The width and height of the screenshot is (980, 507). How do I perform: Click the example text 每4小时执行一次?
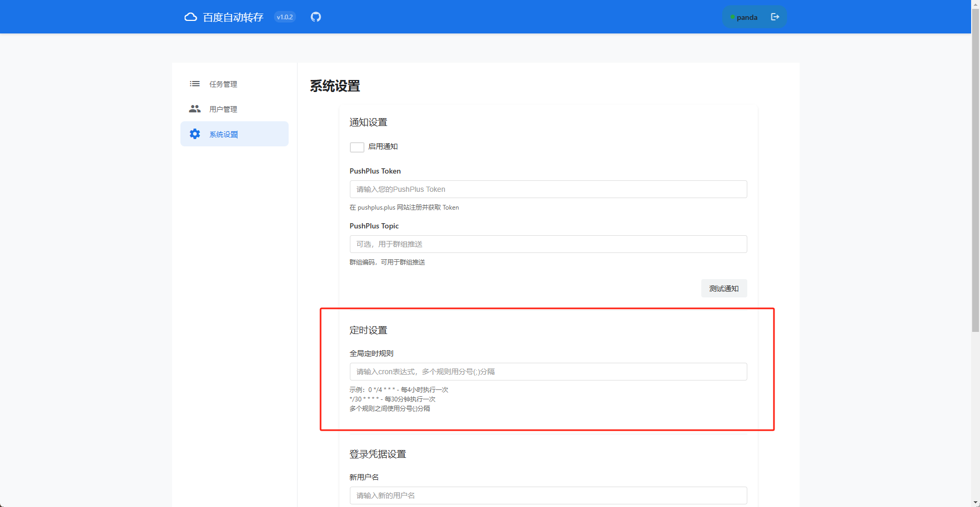point(425,390)
